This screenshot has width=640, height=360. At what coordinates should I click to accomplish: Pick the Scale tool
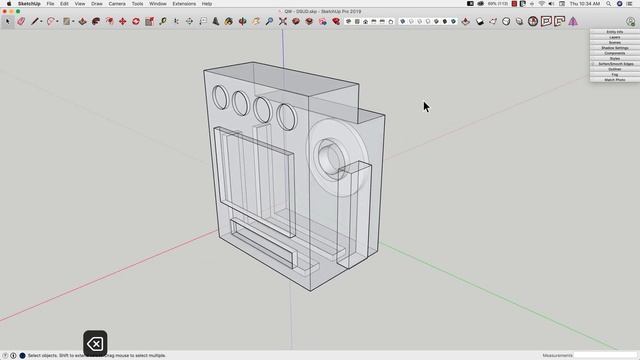point(149,21)
